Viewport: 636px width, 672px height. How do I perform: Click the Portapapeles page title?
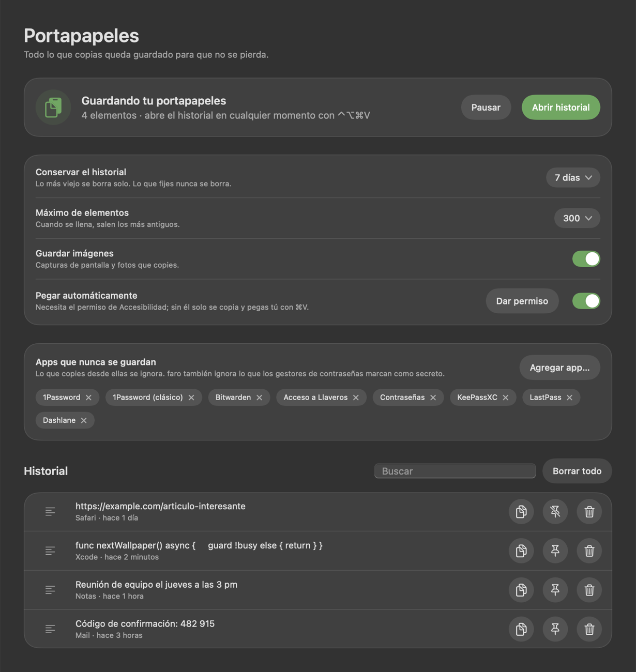pos(81,36)
